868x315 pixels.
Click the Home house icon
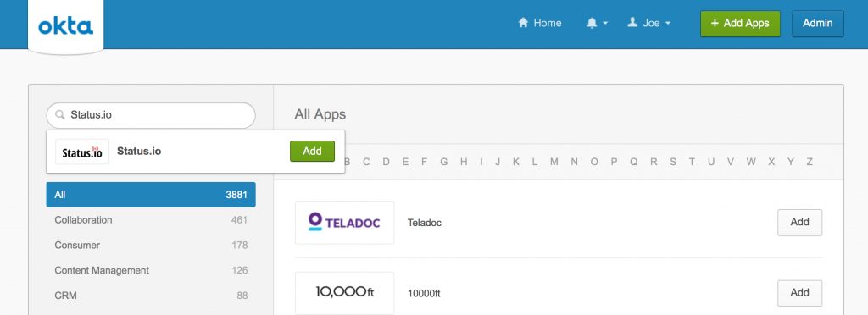click(522, 23)
